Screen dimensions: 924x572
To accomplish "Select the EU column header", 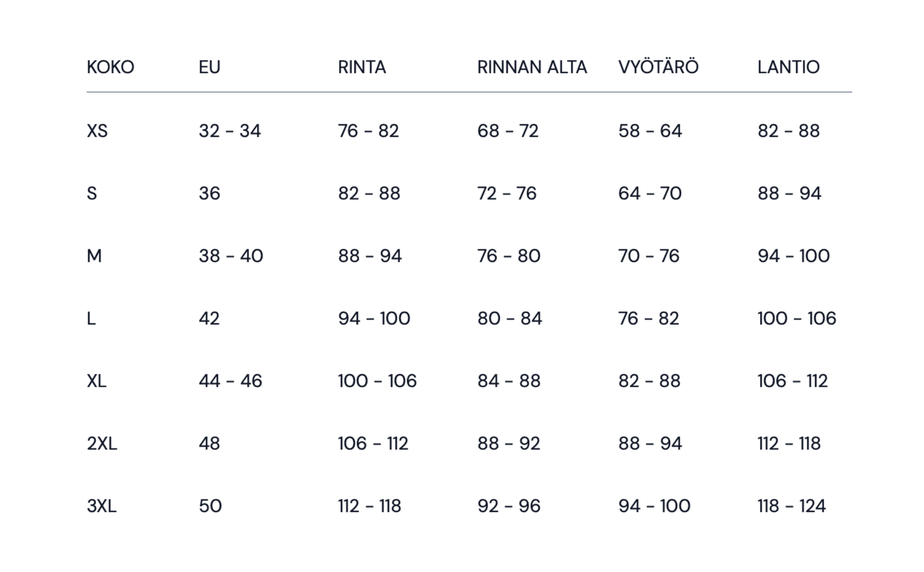I will (x=209, y=67).
